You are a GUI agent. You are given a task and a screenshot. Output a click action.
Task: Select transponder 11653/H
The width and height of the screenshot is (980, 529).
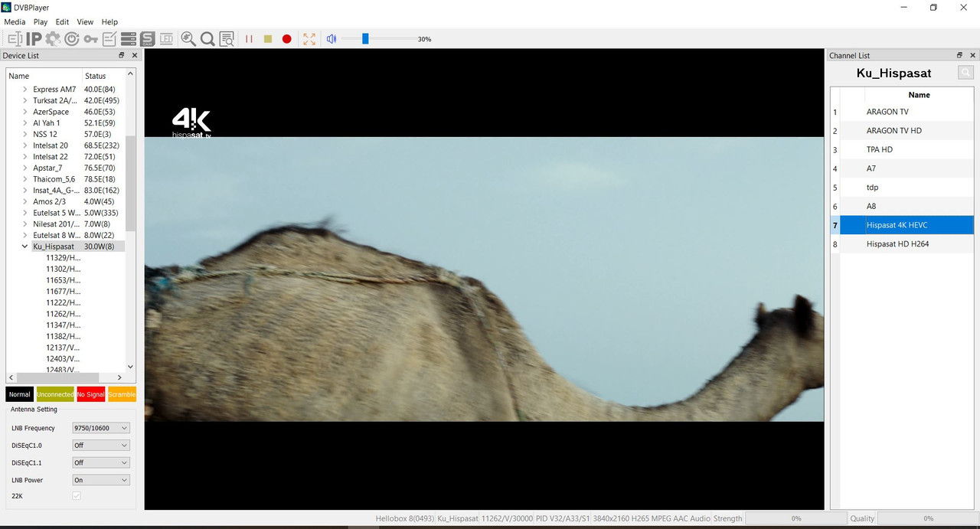[x=64, y=280]
